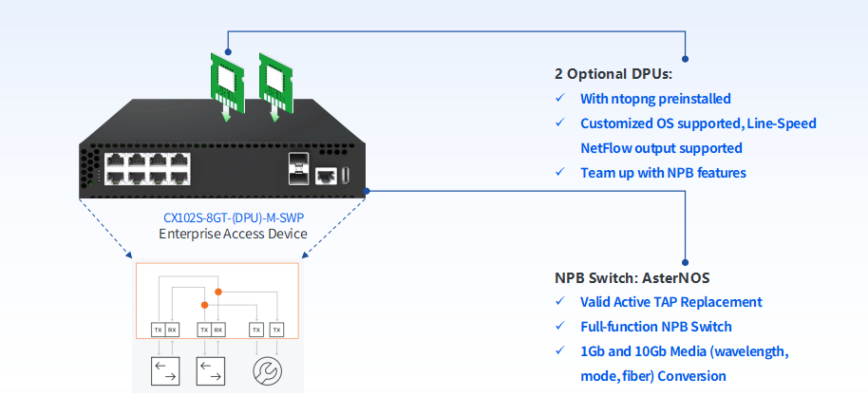The height and width of the screenshot is (397, 868).
Task: Click 'Customized OS supported, Line-Speed' text
Action: pyautogui.click(x=698, y=123)
